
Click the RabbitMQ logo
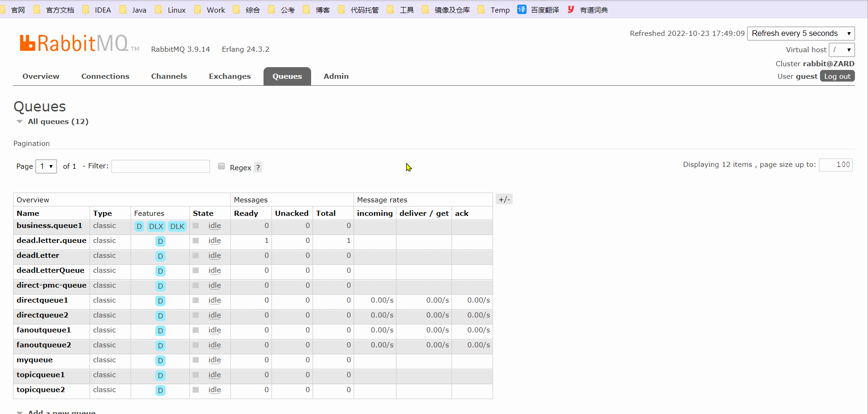pos(79,43)
